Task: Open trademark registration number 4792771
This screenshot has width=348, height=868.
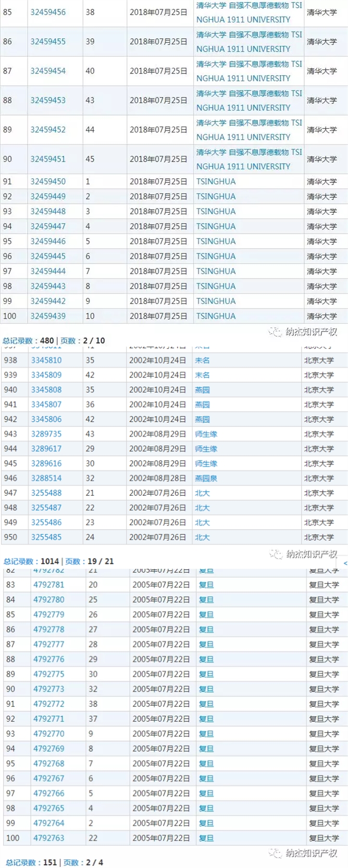Action: coord(49,719)
